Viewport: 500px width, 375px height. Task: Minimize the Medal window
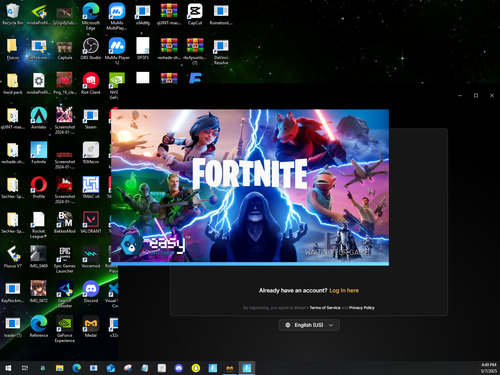(x=460, y=95)
